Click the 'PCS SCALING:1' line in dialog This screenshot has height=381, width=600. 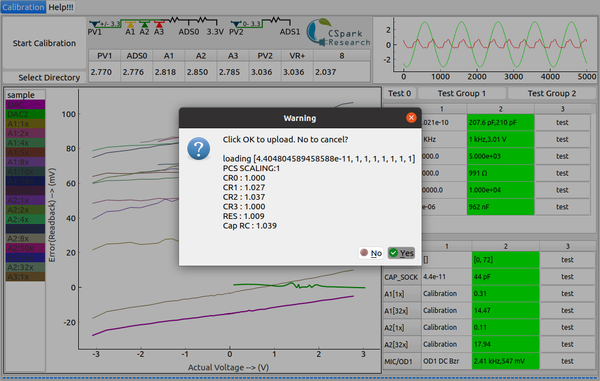point(251,168)
